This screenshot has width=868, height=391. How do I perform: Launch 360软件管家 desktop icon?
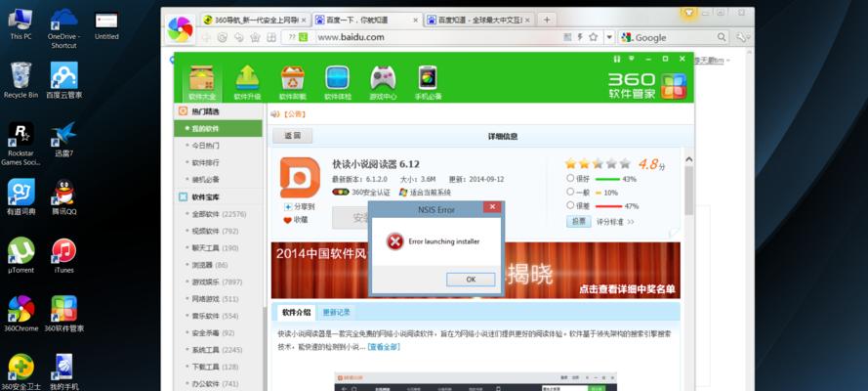[x=63, y=314]
